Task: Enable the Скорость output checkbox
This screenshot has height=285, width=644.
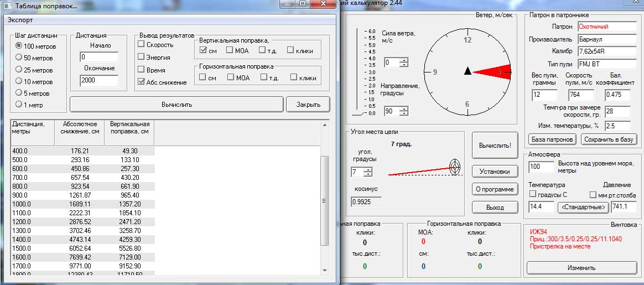Action: coord(142,45)
